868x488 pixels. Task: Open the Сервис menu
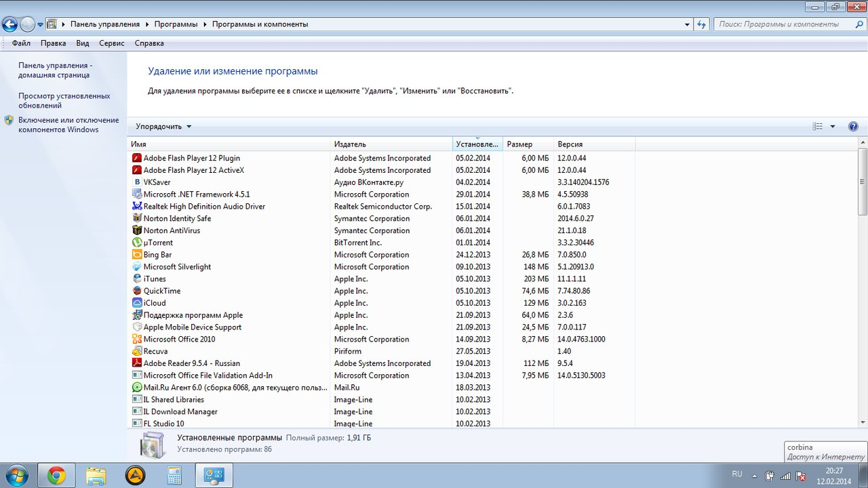(112, 43)
